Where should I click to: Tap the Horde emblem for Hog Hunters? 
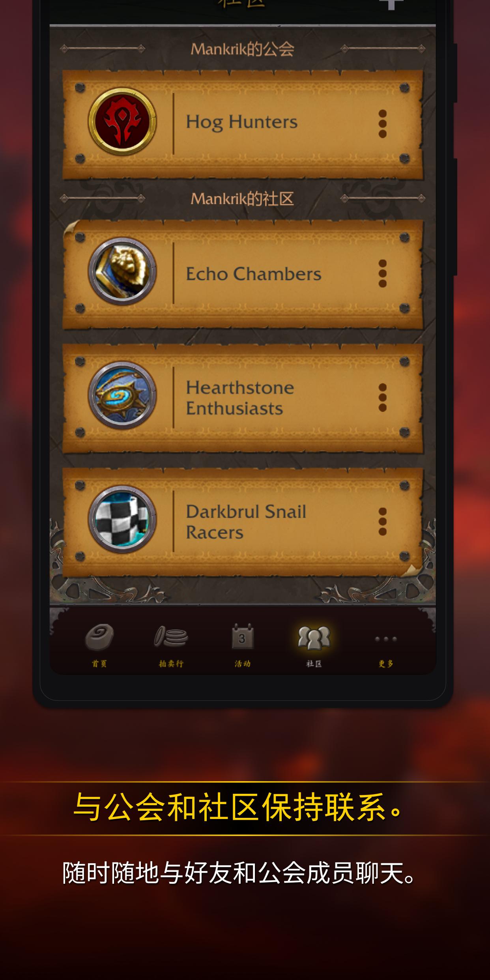click(x=122, y=121)
